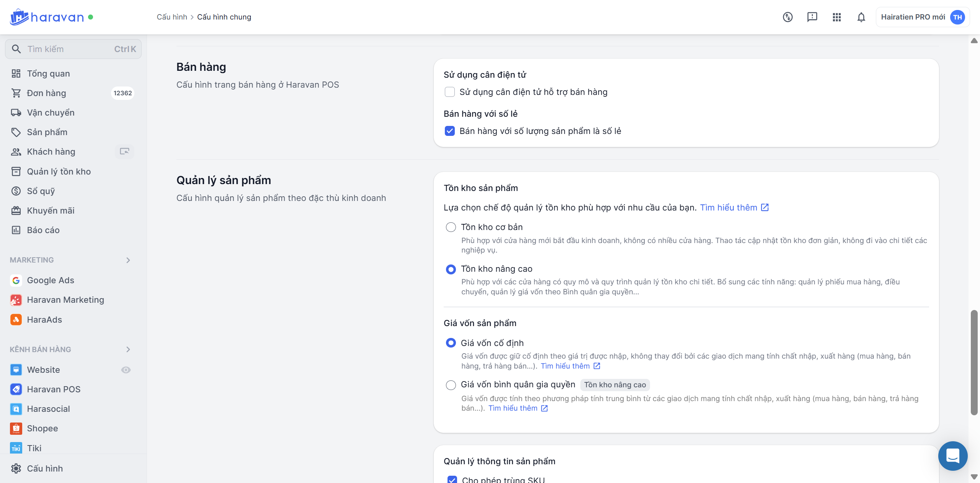The image size is (980, 483).
Task: Click the icon beside Khách hàng
Action: tap(124, 152)
